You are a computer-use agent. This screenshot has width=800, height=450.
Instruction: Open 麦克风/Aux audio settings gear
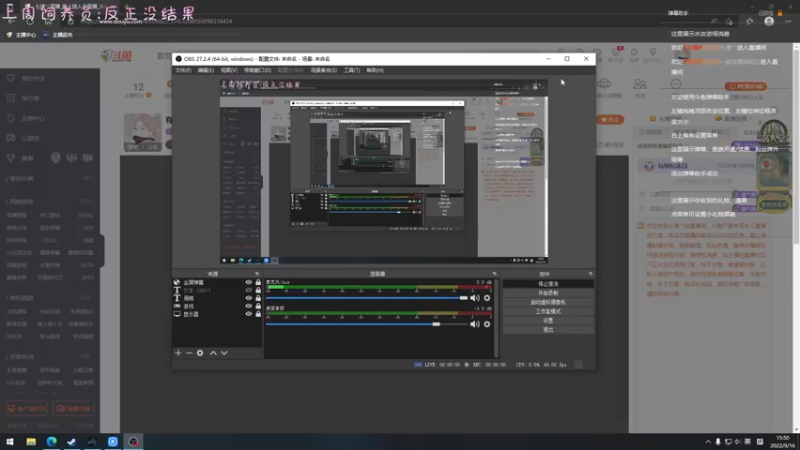pyautogui.click(x=487, y=298)
